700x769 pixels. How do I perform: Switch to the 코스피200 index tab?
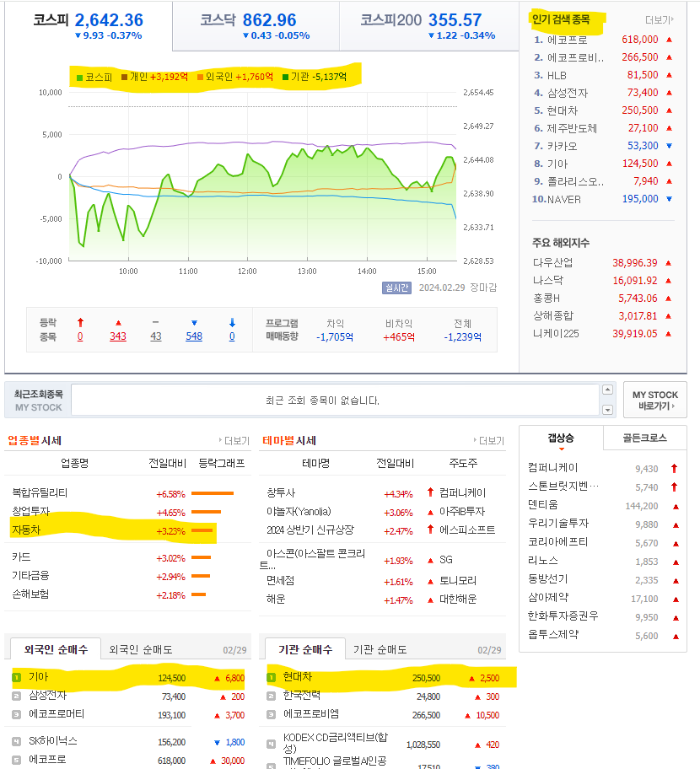tap(428, 26)
